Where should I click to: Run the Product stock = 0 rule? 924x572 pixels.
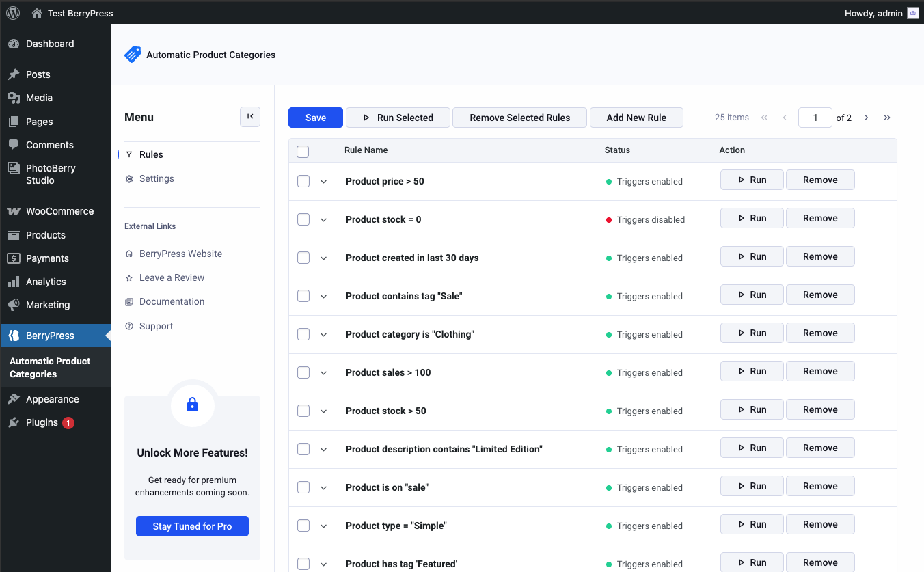(752, 218)
